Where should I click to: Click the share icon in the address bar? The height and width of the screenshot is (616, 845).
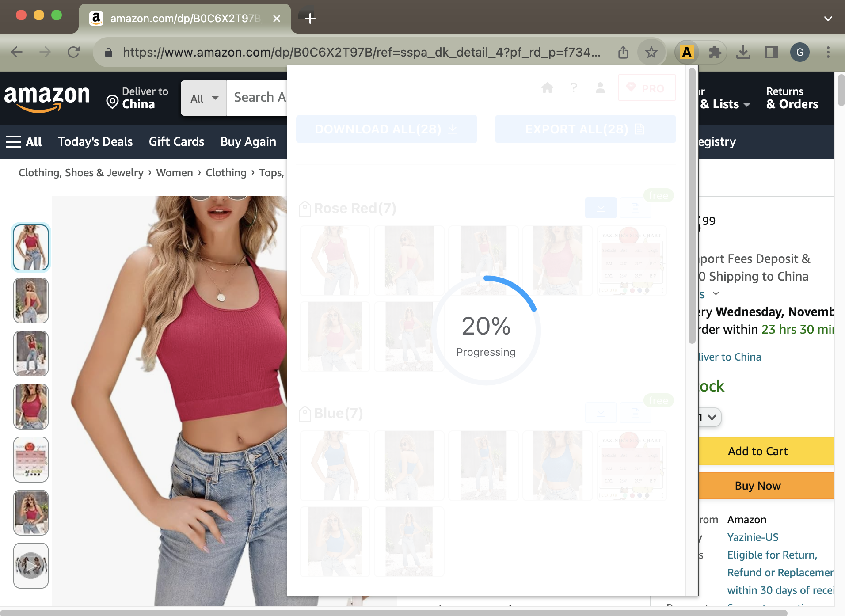point(623,52)
